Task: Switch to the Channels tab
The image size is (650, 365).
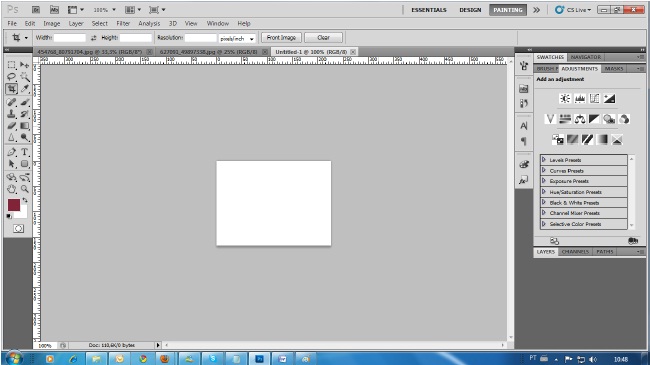Action: click(575, 252)
